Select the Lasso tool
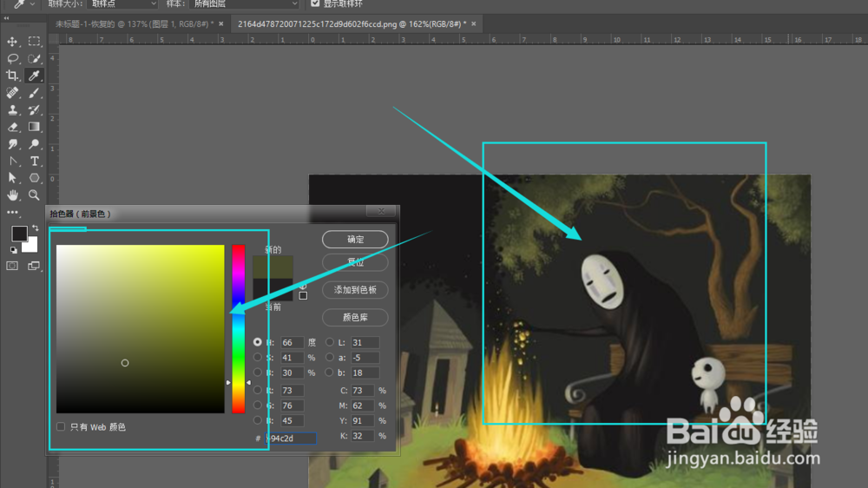The image size is (868, 488). [x=12, y=59]
